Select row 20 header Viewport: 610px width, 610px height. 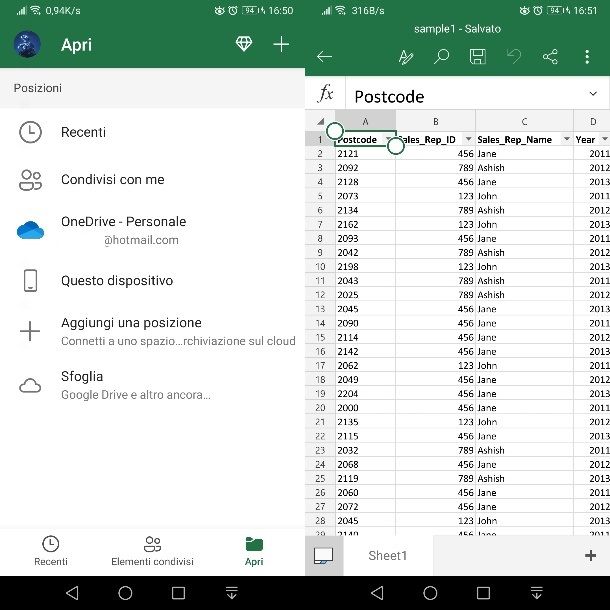(x=320, y=408)
